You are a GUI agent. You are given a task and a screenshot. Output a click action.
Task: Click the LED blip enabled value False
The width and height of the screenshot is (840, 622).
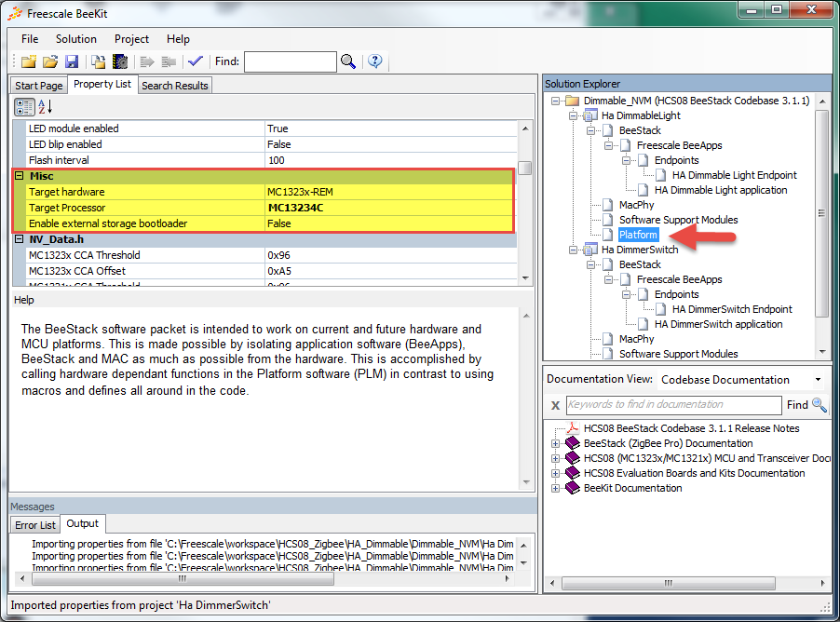279,144
